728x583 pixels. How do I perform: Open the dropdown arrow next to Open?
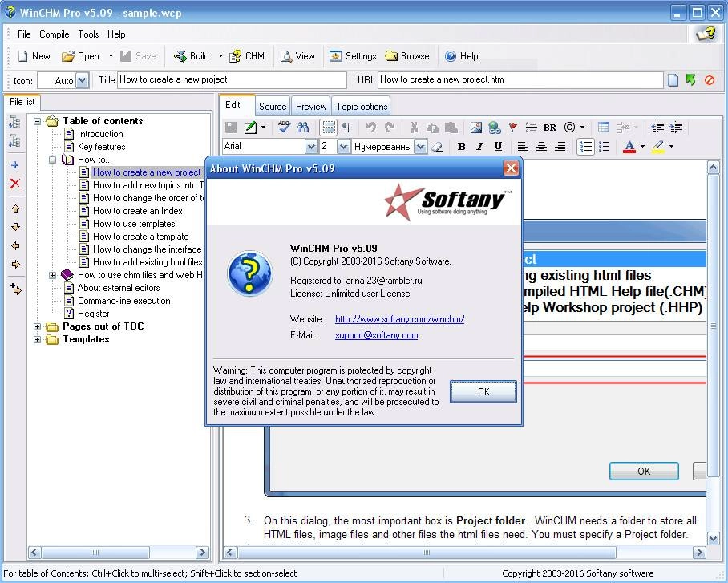pyautogui.click(x=111, y=56)
